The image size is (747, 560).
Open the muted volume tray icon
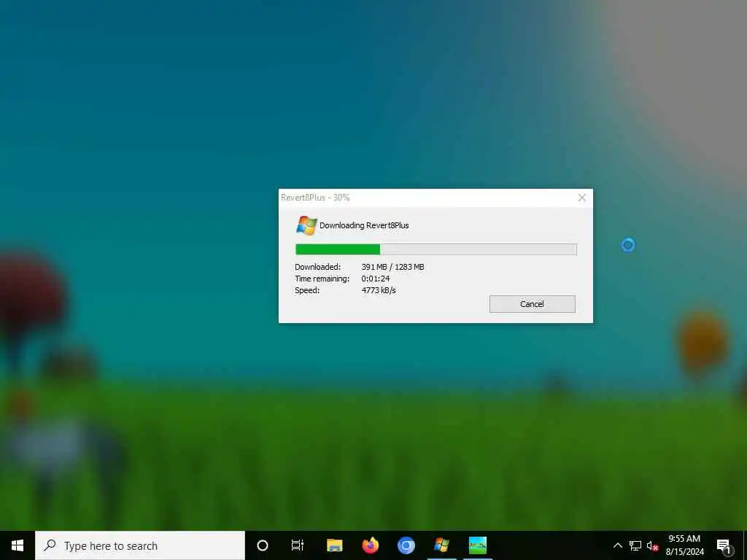pyautogui.click(x=652, y=545)
